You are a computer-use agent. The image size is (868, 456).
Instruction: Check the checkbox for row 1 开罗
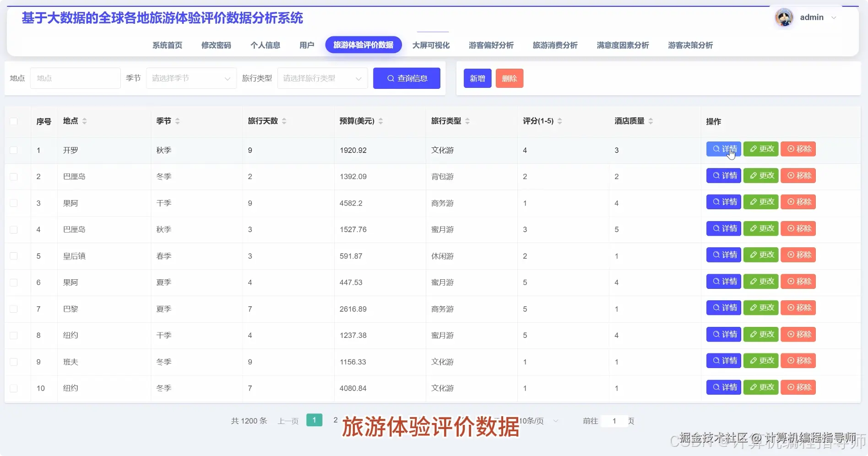click(x=14, y=150)
